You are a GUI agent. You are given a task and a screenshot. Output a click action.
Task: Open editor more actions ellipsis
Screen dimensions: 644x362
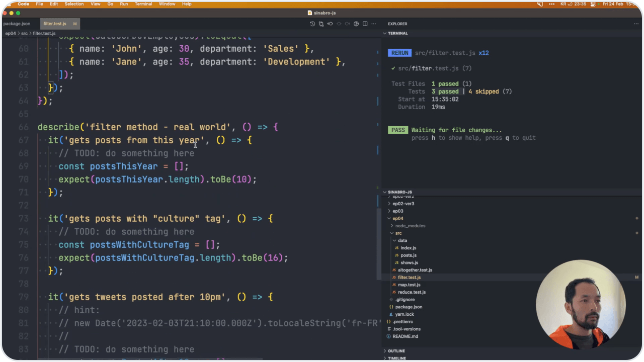coord(374,24)
